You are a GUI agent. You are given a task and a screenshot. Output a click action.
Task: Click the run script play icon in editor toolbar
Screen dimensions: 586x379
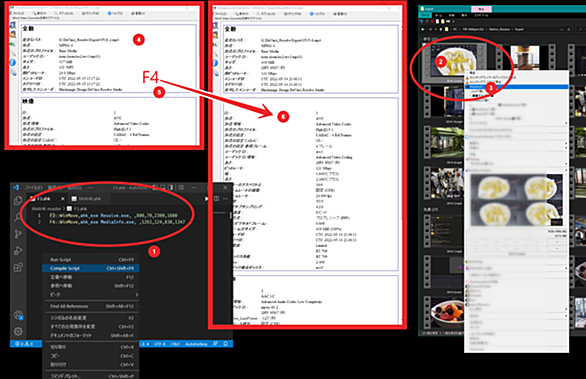(x=206, y=198)
